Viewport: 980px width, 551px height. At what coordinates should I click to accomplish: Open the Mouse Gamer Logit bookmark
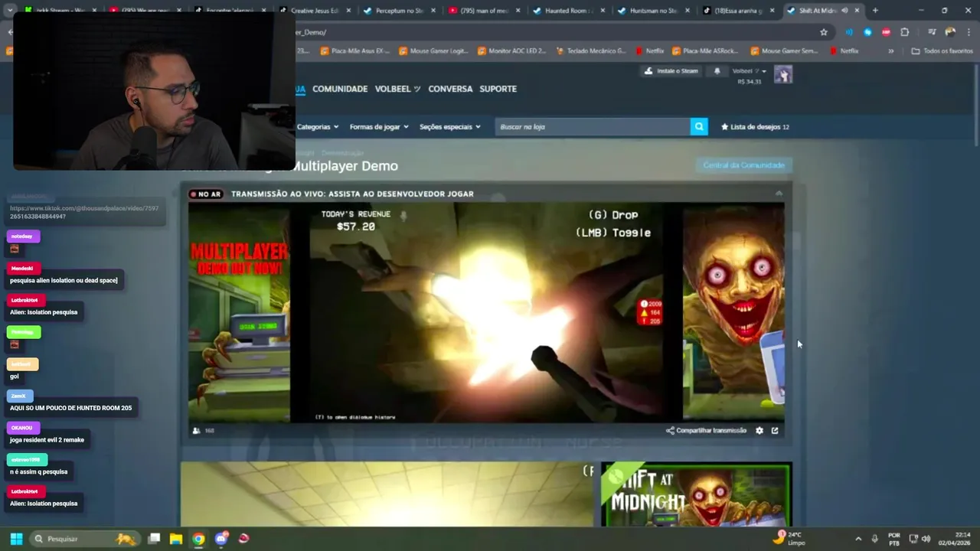[433, 51]
